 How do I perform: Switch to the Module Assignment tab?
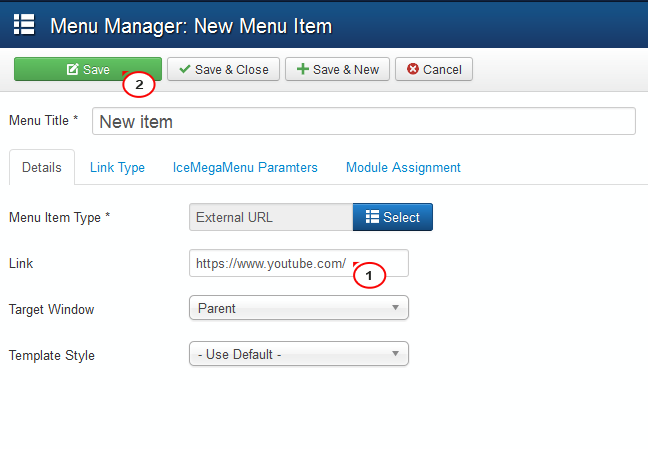pos(403,167)
